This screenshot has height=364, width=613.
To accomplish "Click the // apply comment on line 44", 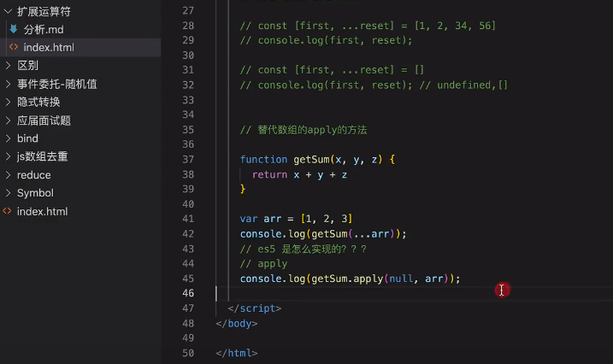I will (x=263, y=264).
